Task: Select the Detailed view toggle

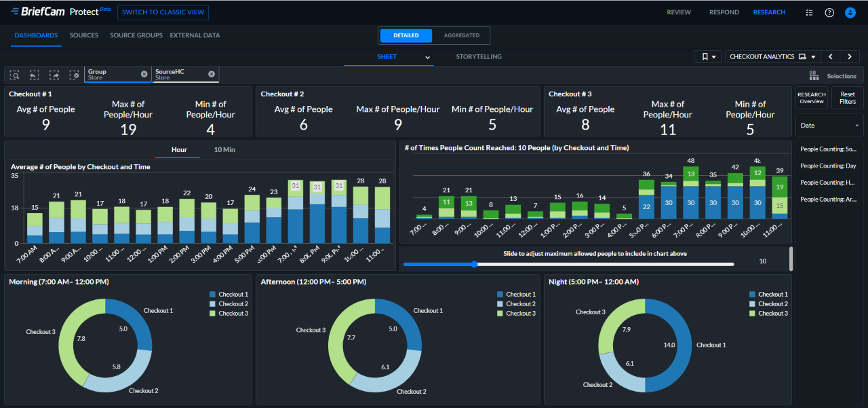Action: (x=406, y=35)
